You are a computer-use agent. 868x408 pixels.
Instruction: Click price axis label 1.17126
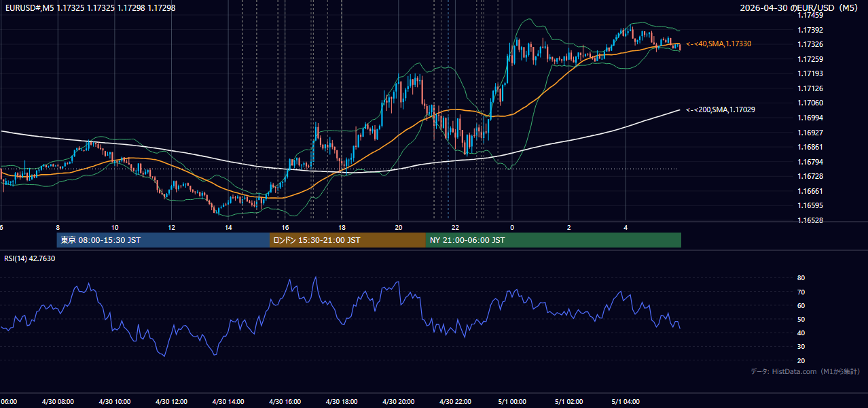click(x=810, y=88)
